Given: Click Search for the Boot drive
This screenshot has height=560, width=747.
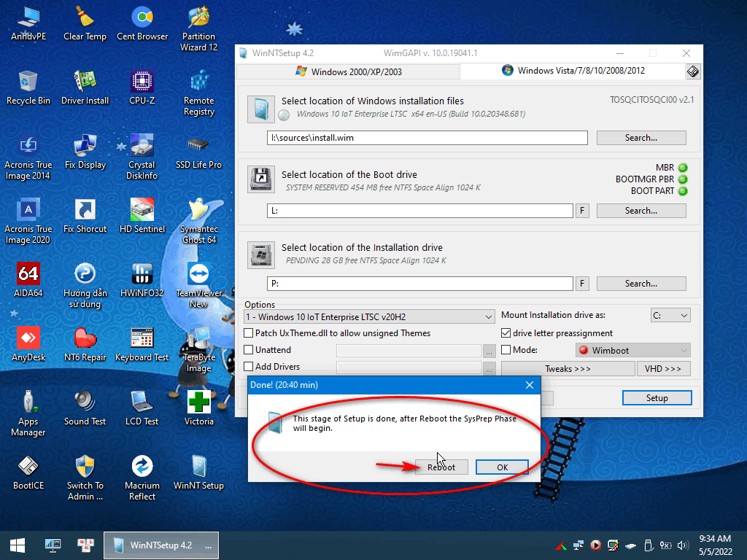Looking at the screenshot, I should (x=640, y=211).
